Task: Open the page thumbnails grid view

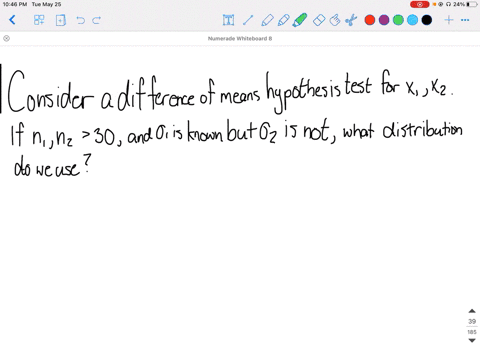Action: pyautogui.click(x=39, y=20)
